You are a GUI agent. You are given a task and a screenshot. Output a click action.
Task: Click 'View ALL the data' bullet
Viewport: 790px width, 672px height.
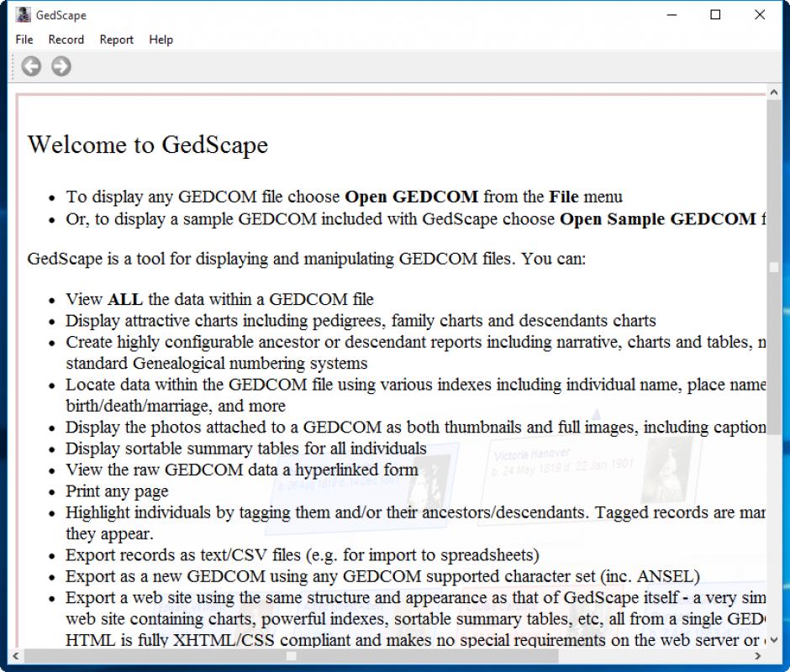click(x=219, y=299)
